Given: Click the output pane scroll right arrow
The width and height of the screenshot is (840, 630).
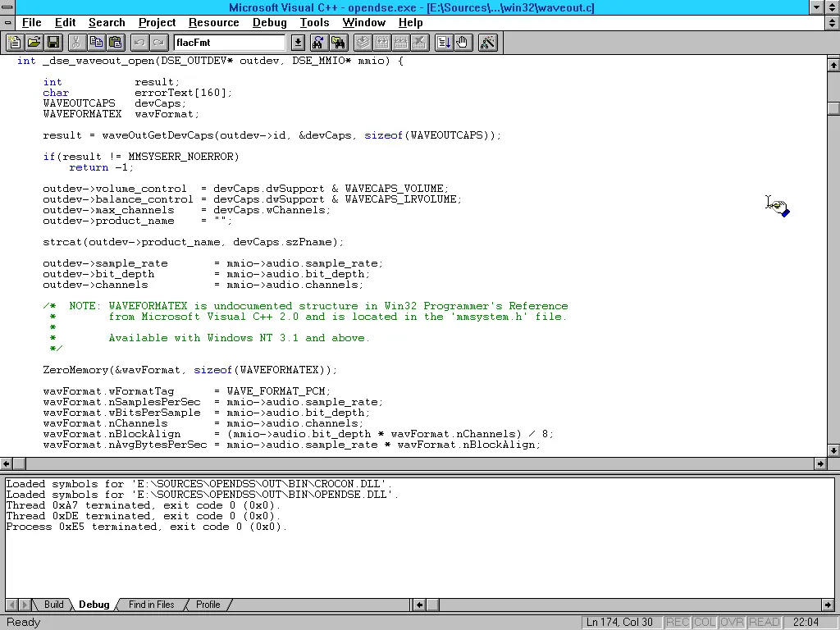Looking at the screenshot, I should click(829, 605).
